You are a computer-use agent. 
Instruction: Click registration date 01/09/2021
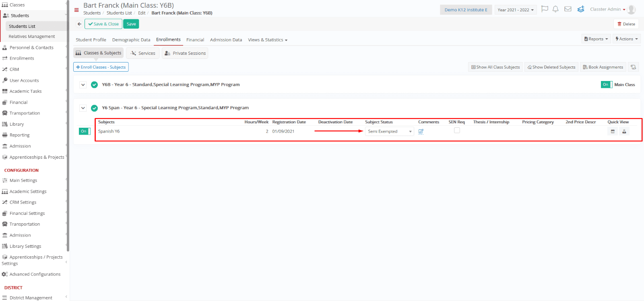pos(283,131)
